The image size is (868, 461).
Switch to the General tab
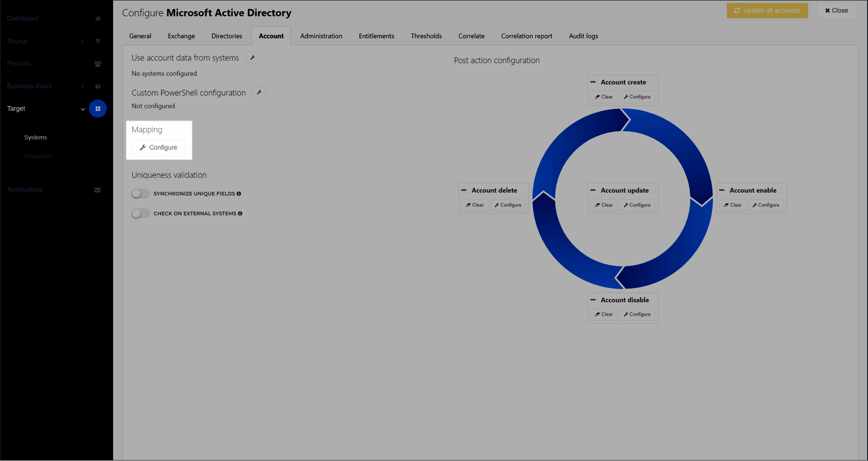[140, 36]
